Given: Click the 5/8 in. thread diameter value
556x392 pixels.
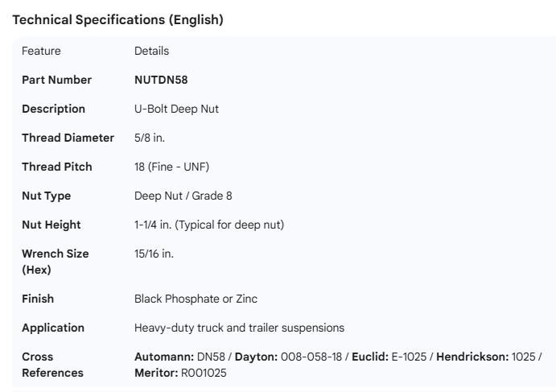Looking at the screenshot, I should tap(150, 138).
